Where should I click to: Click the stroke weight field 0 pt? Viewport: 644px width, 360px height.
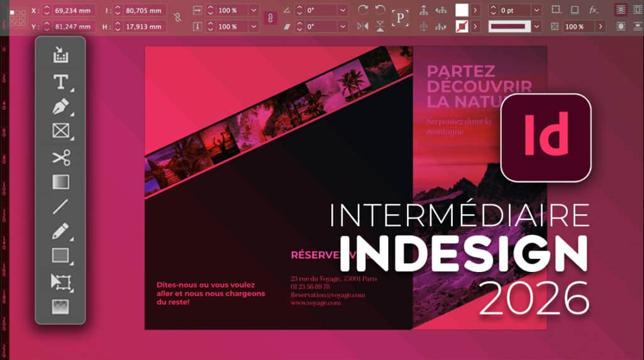pyautogui.click(x=514, y=10)
